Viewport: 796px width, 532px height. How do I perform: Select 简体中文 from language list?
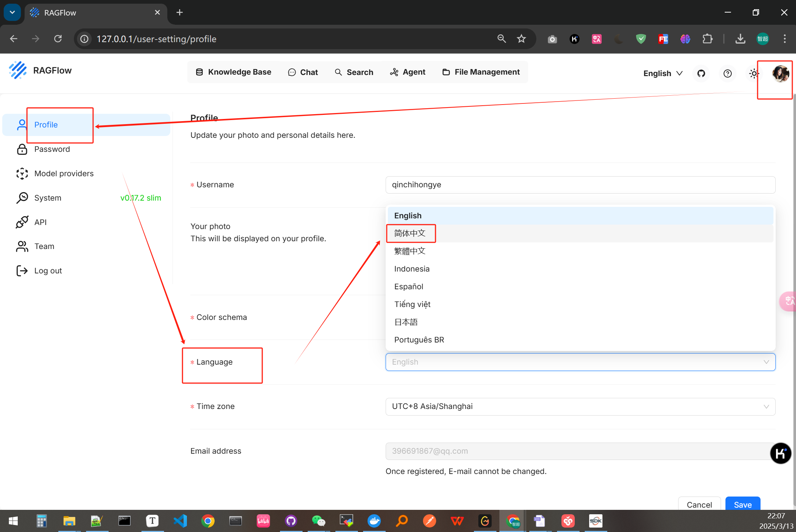[410, 233]
